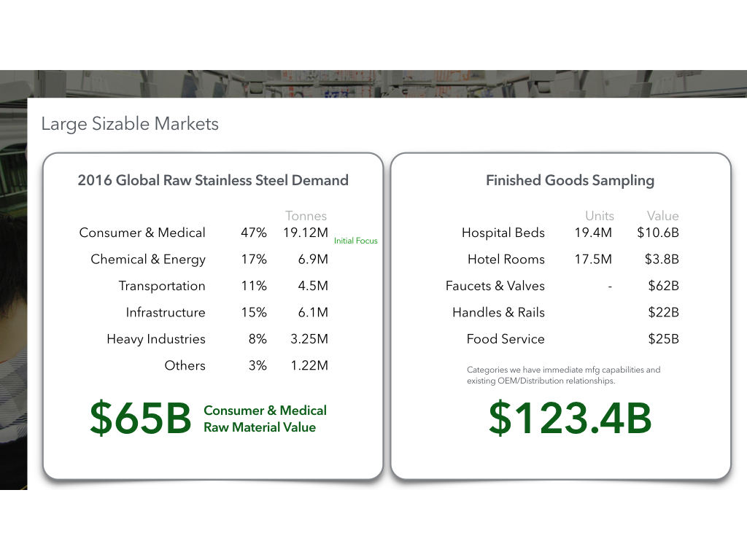Viewport: 747px width, 560px height.
Task: Click the 47% value for Consumer & Medical
Action: [x=253, y=233]
